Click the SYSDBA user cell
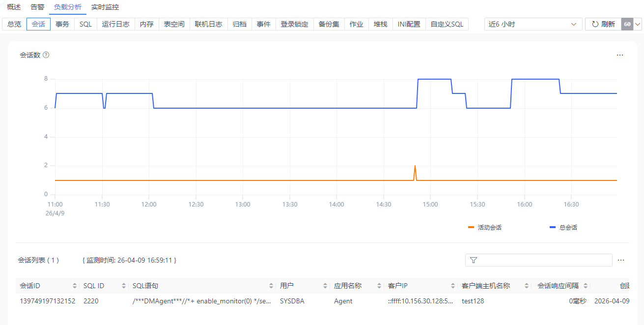The image size is (644, 325). pyautogui.click(x=292, y=301)
